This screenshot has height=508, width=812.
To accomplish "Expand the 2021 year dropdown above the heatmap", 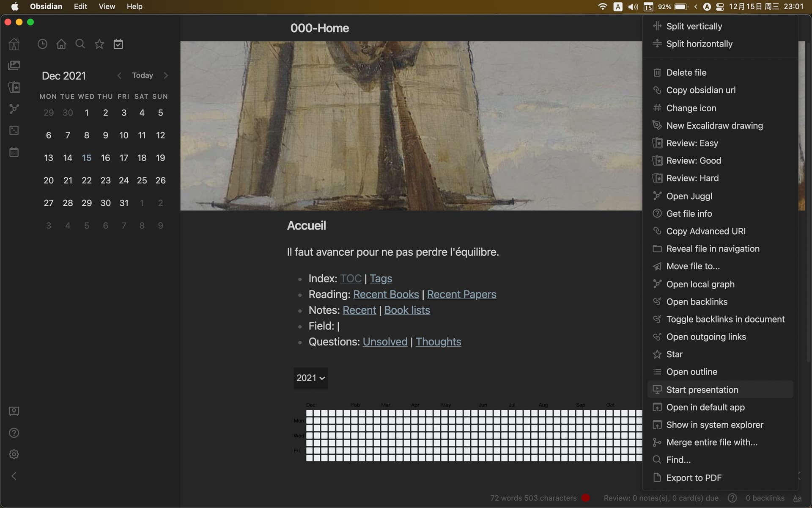I will point(310,378).
